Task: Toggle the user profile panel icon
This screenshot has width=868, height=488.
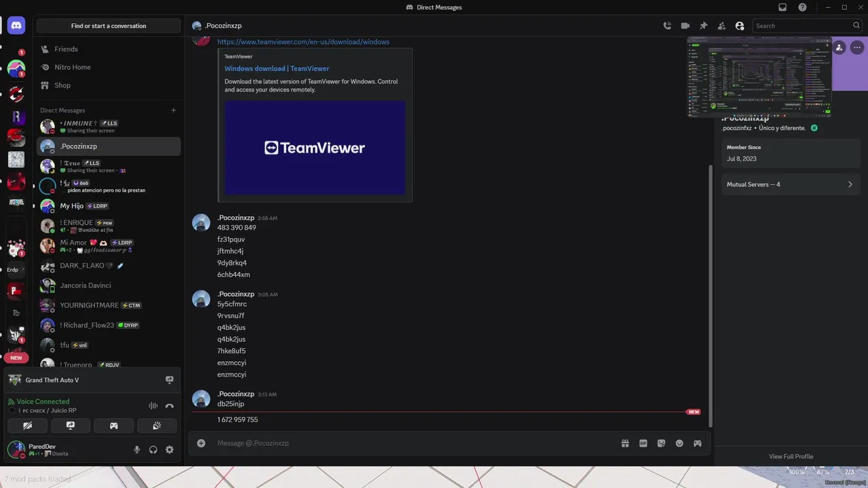Action: (740, 26)
